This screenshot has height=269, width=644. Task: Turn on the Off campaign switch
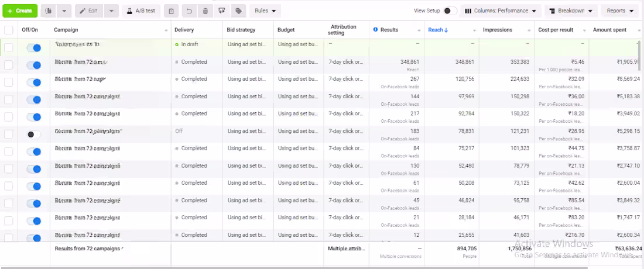(34, 134)
